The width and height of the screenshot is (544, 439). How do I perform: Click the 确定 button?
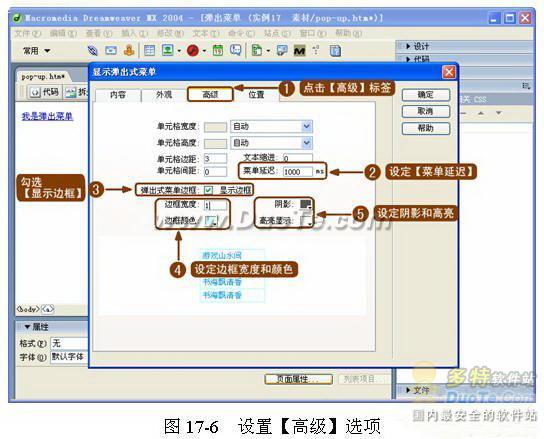point(426,95)
